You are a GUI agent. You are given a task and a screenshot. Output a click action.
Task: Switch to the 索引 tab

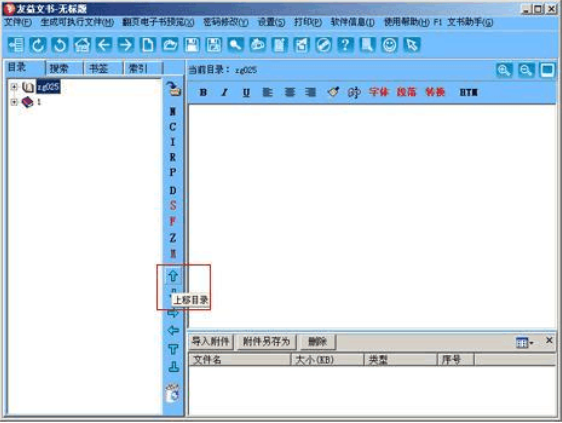pyautogui.click(x=138, y=68)
